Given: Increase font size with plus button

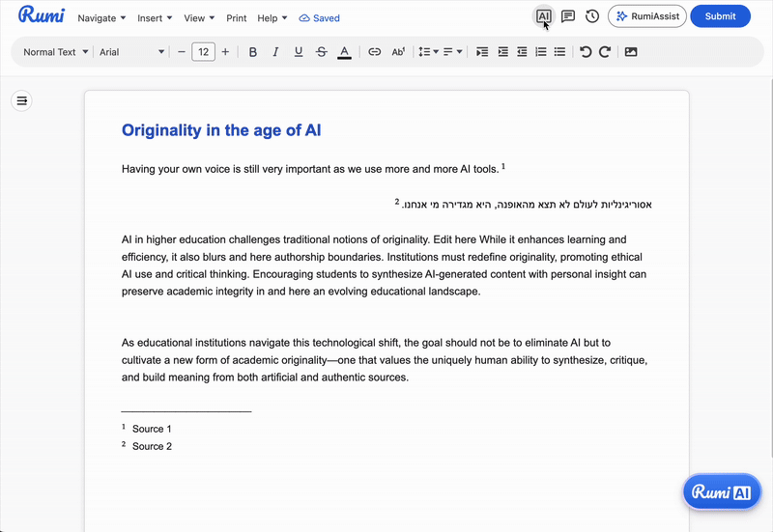Looking at the screenshot, I should [x=225, y=52].
